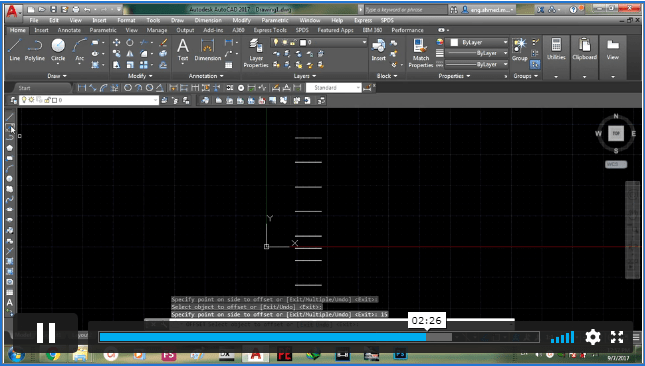Switch to the Annotate ribbon tab
The image size is (645, 366).
pos(69,30)
